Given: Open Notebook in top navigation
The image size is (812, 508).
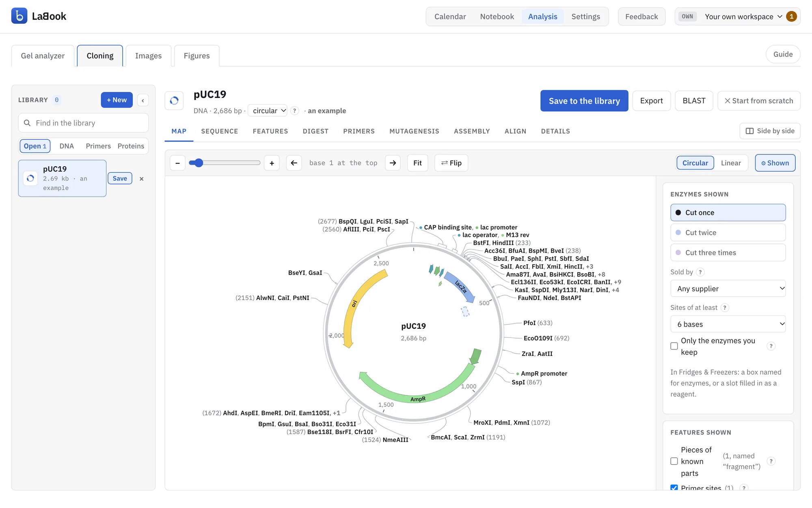Looking at the screenshot, I should [x=497, y=16].
